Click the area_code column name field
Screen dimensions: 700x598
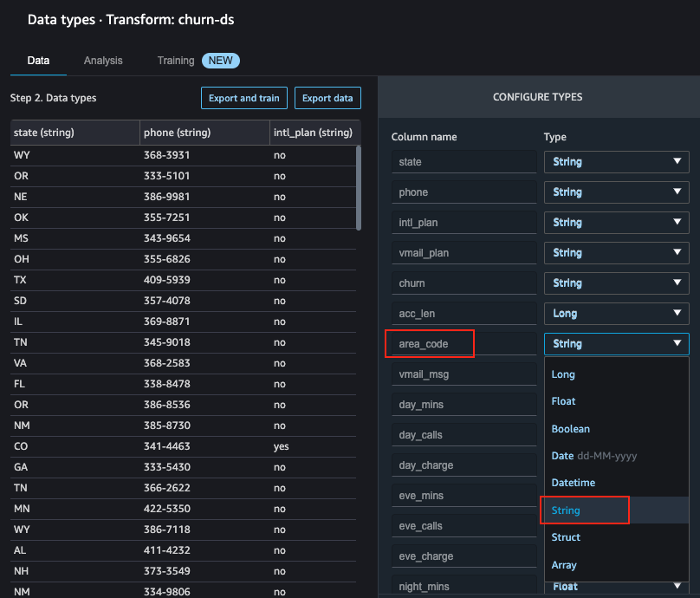[x=463, y=344]
